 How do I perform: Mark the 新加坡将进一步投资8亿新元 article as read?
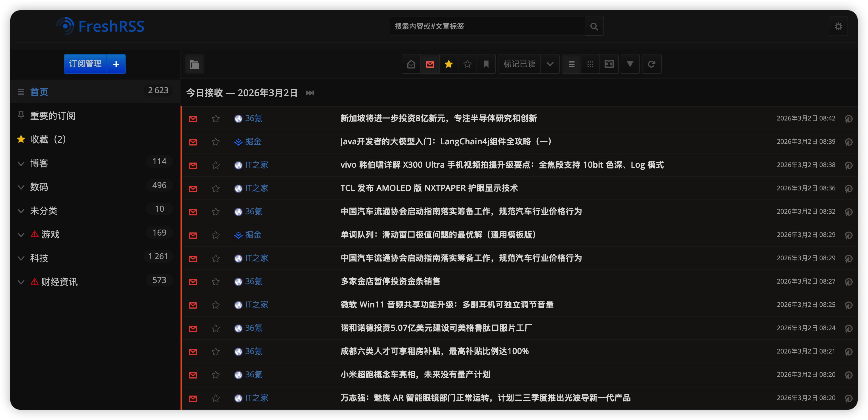(193, 119)
